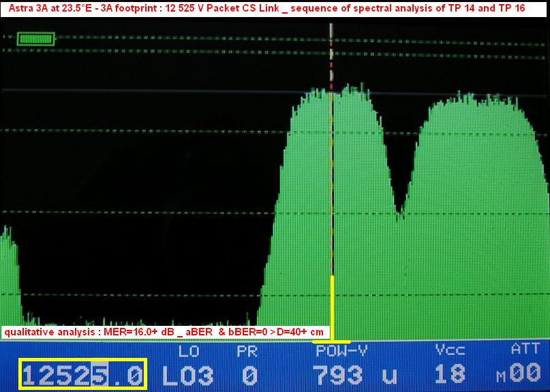Click the POW-V power label
This screenshot has width=550, height=392.
click(x=341, y=352)
